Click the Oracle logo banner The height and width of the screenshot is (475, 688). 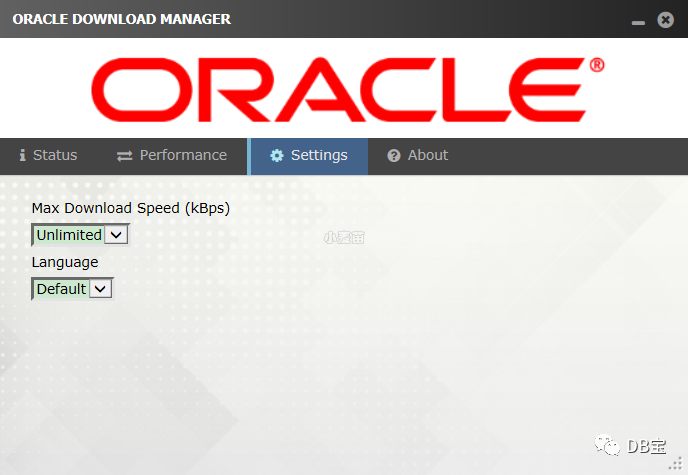click(x=347, y=89)
